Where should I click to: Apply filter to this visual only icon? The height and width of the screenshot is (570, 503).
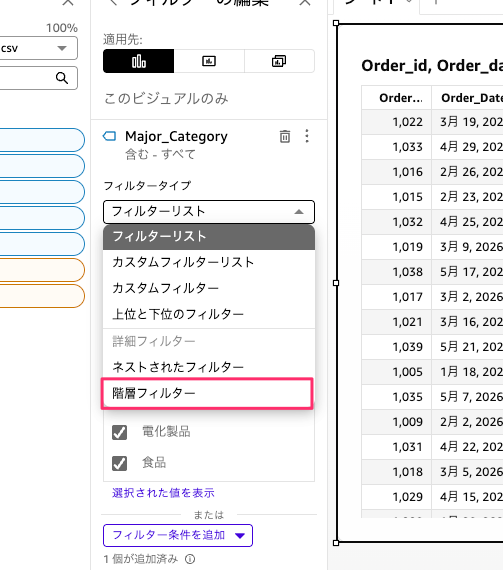pos(138,61)
